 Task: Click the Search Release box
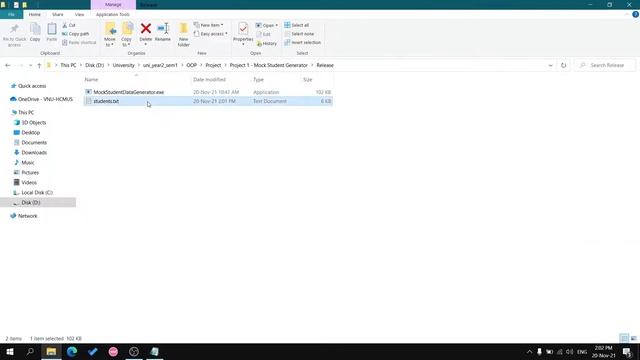(604, 65)
